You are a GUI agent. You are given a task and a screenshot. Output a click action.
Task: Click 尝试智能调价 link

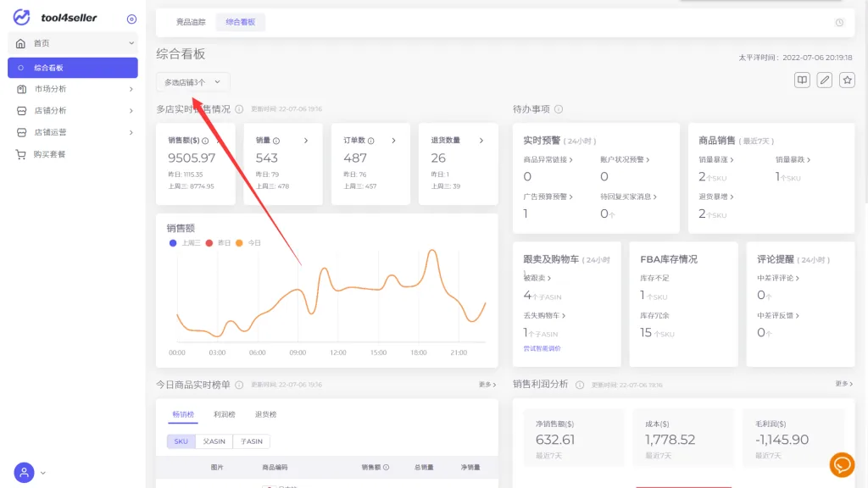[x=542, y=348]
